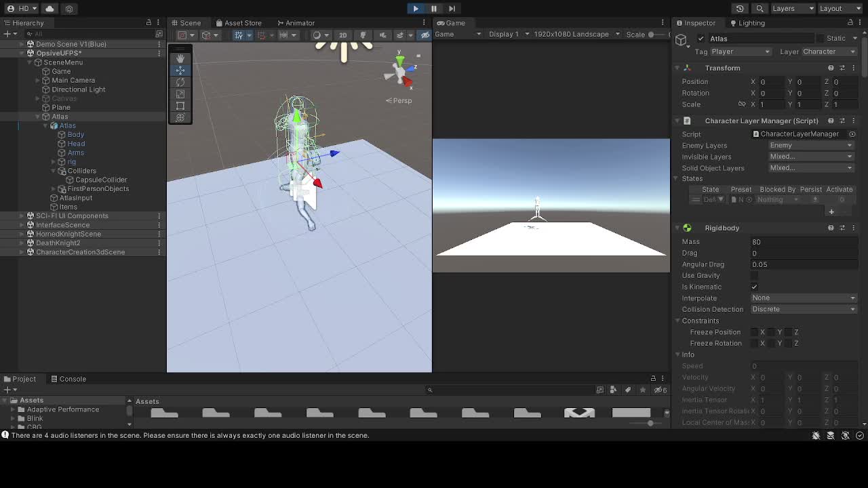This screenshot has width=868, height=488.
Task: Select the Hand view tool
Action: tap(180, 59)
